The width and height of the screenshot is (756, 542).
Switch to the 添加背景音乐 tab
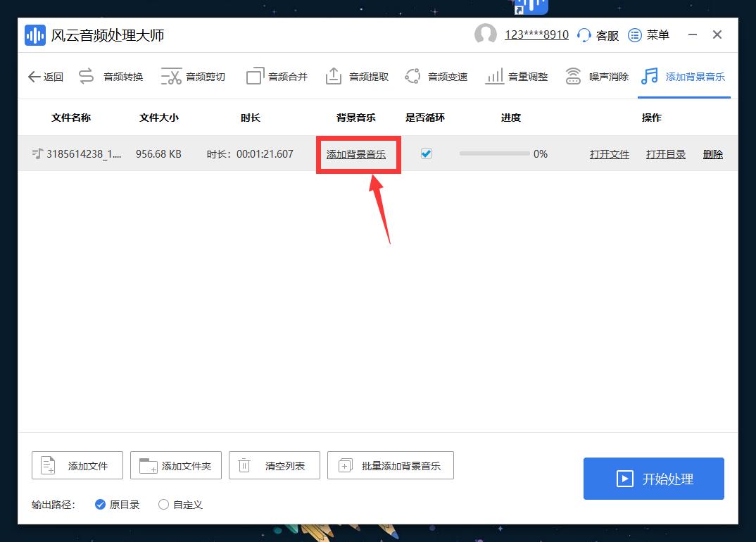coord(683,76)
